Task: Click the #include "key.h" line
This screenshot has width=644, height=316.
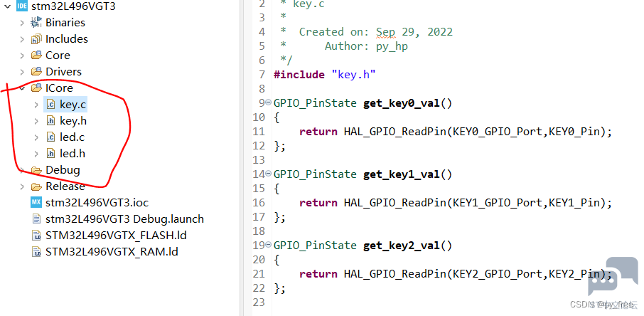Action: point(324,75)
